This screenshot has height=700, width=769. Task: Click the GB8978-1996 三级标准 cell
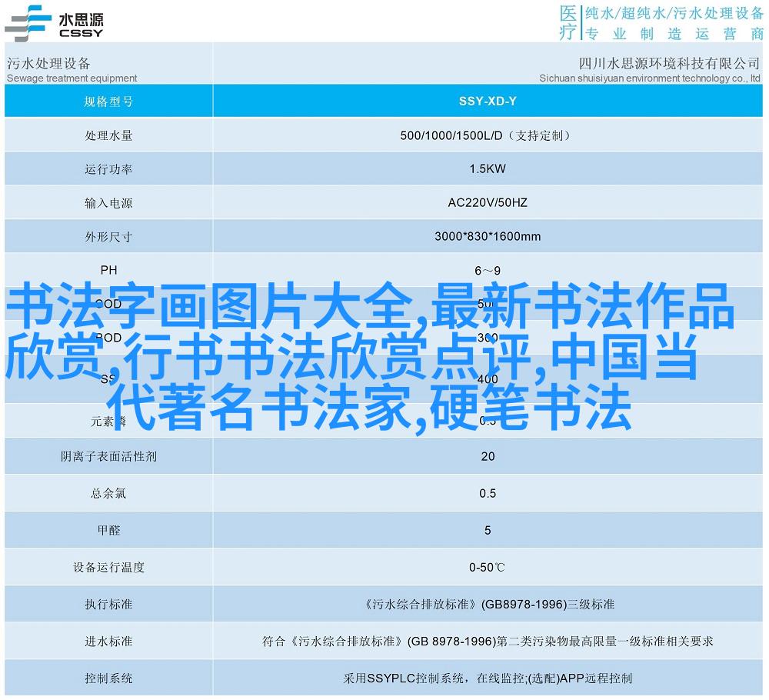click(488, 605)
